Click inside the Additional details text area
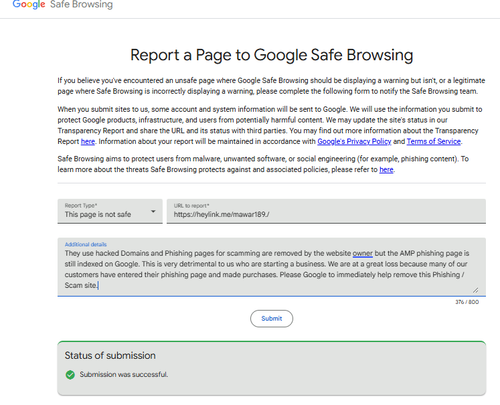This screenshot has width=500, height=405. (x=271, y=267)
